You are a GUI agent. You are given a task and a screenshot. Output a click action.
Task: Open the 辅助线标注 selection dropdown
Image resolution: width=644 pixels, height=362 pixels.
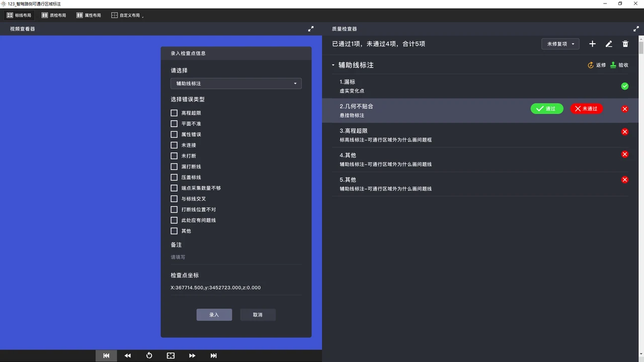tap(236, 83)
